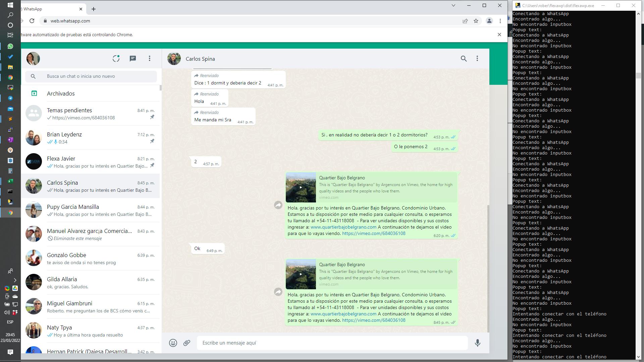Click the Archivados row
Viewport: 644px width, 362px height.
(91, 94)
